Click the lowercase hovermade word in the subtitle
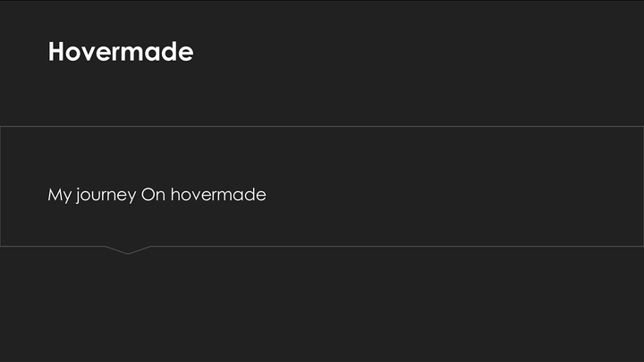 click(x=218, y=194)
